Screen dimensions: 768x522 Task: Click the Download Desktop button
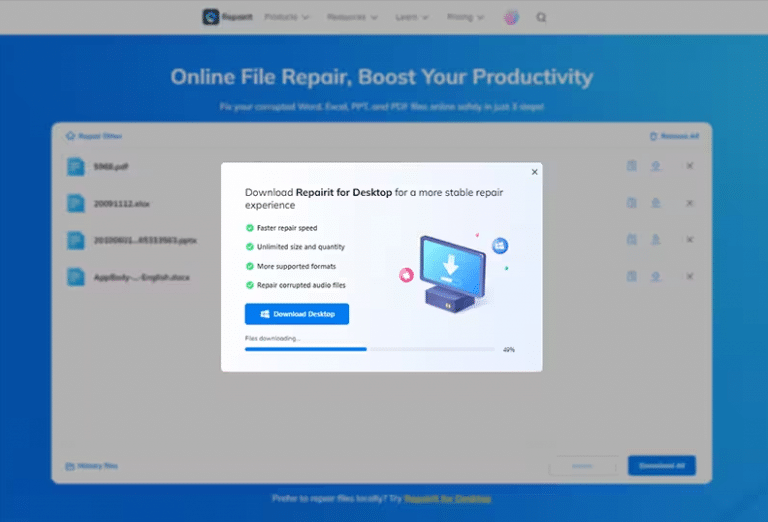(297, 314)
